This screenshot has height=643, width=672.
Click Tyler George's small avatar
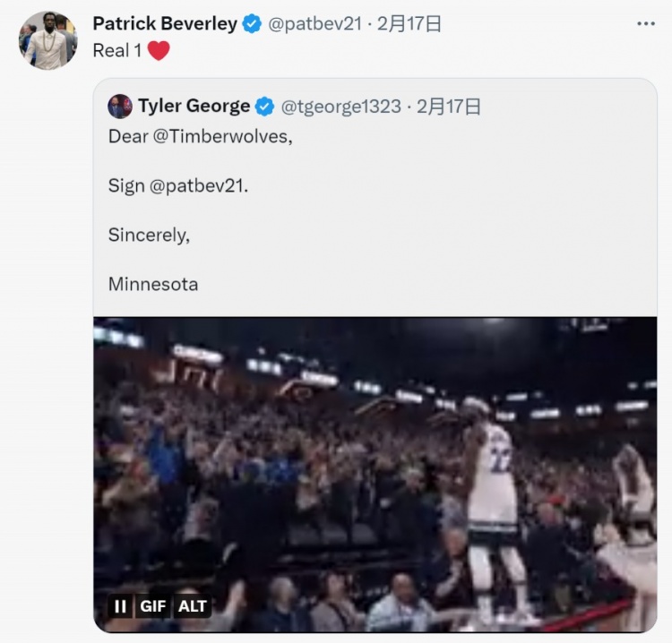pos(120,107)
